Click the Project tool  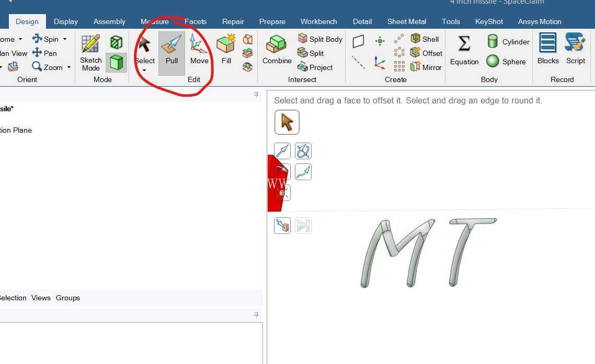pyautogui.click(x=315, y=67)
